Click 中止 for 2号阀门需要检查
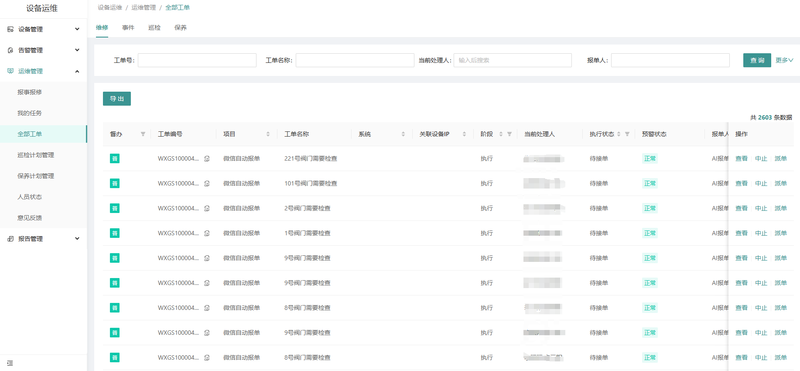800x371 pixels. pyautogui.click(x=761, y=208)
